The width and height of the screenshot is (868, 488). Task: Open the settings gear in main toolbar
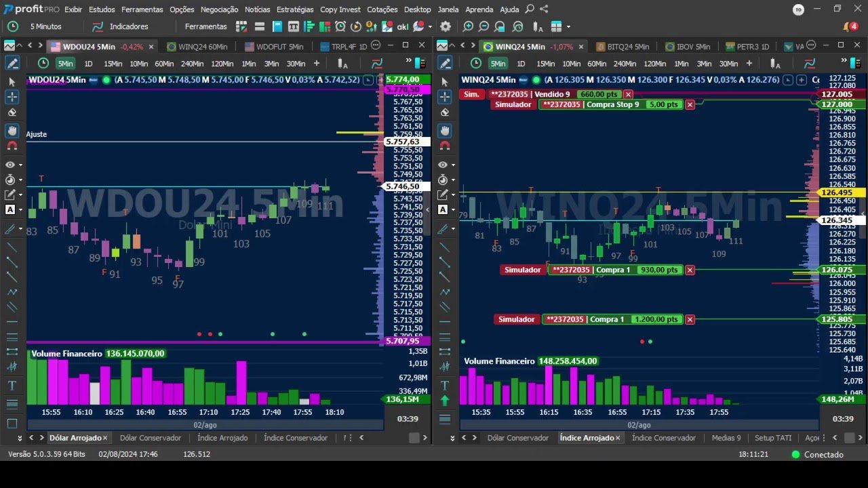pos(445,26)
